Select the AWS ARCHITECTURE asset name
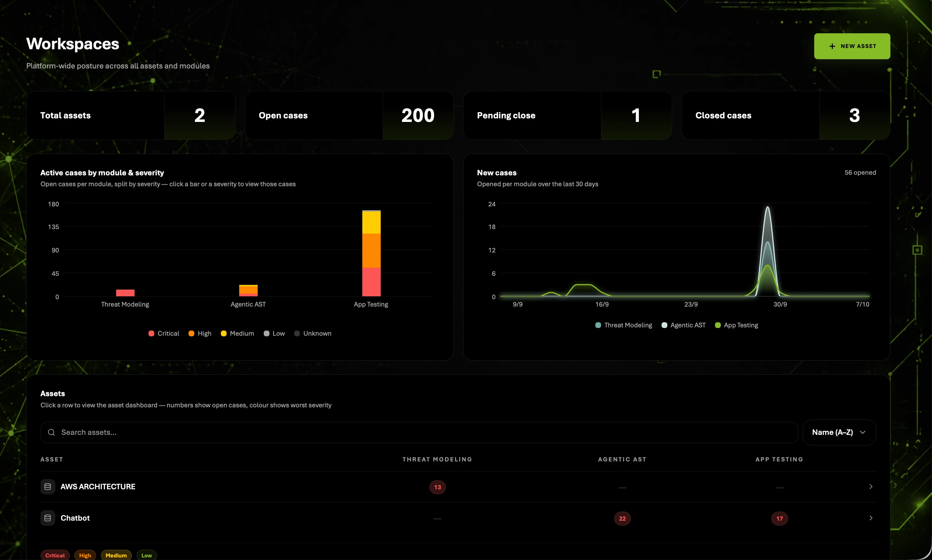 point(98,487)
